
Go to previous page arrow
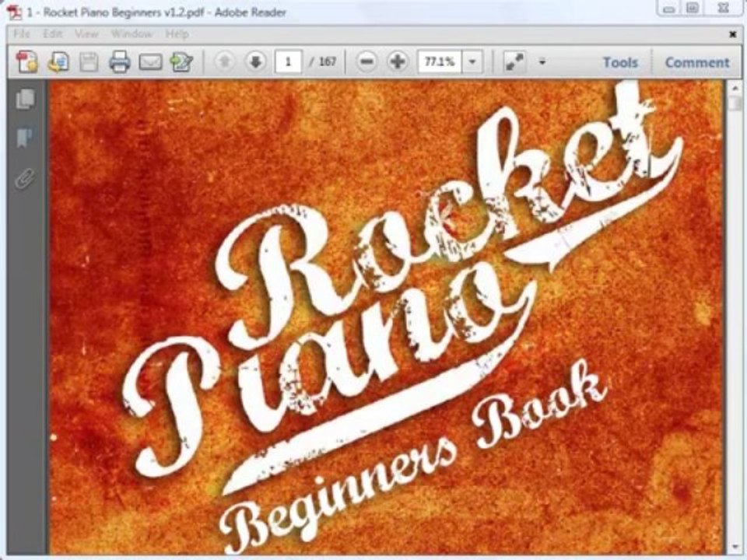click(x=225, y=61)
